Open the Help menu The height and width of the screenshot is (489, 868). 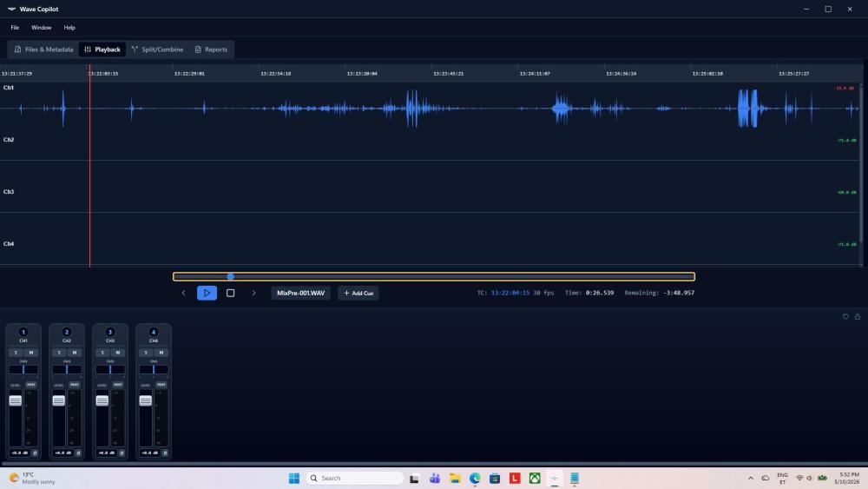tap(69, 27)
